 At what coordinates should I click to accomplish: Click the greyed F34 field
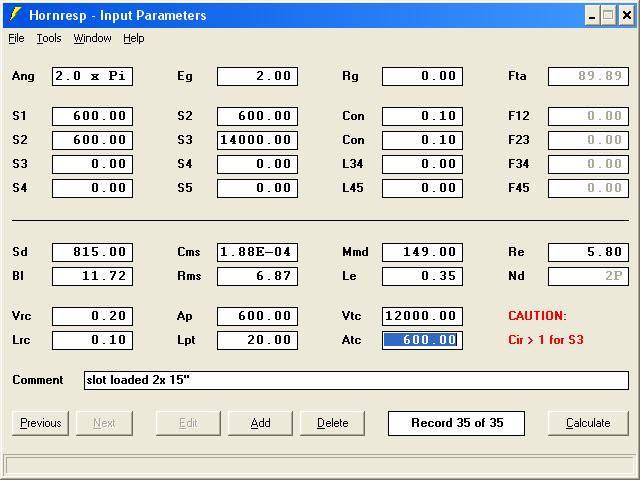coord(588,164)
